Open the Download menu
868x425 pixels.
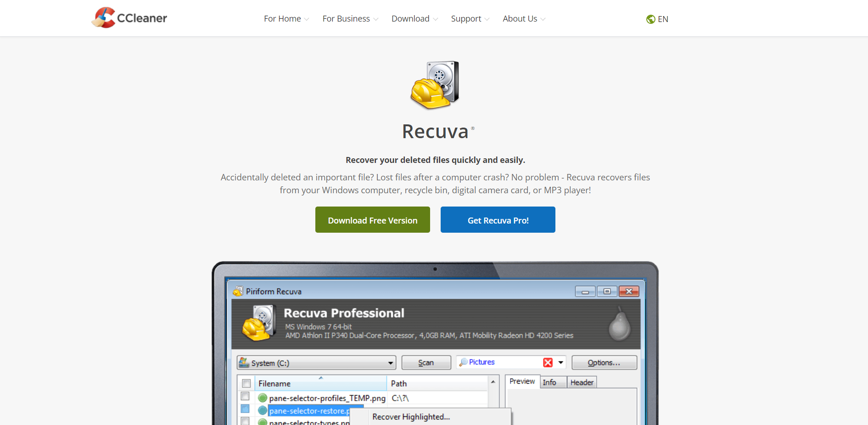coord(415,19)
